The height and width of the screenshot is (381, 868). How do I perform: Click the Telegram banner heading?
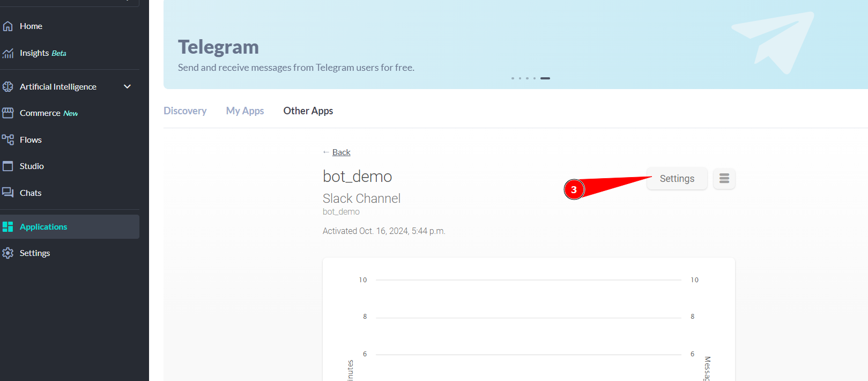click(218, 47)
